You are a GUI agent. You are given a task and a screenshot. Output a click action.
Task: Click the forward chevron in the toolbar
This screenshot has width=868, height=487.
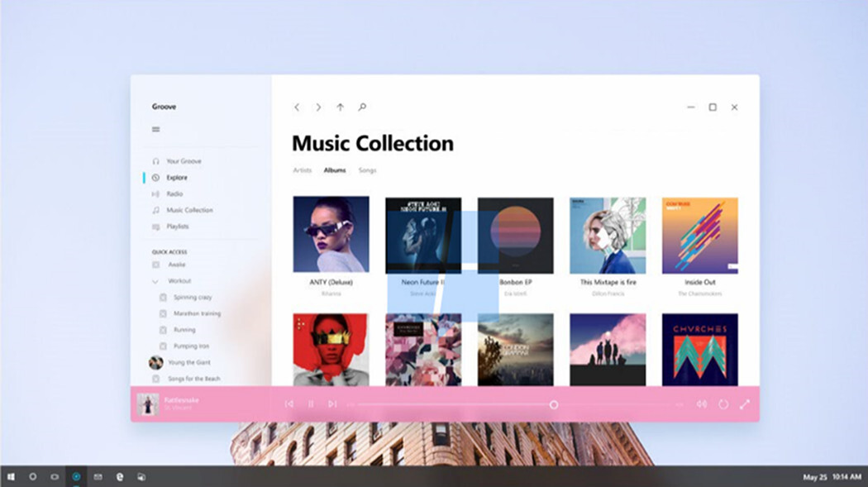point(318,107)
